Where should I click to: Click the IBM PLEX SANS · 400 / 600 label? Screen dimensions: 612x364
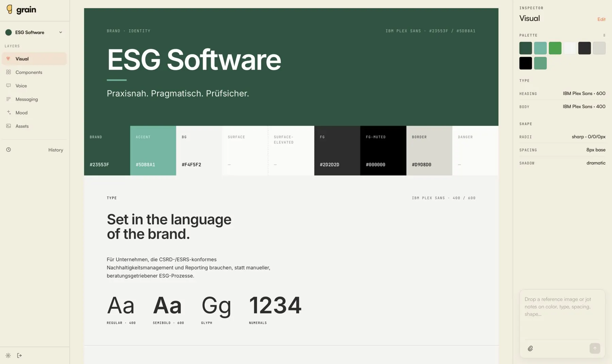pos(444,198)
